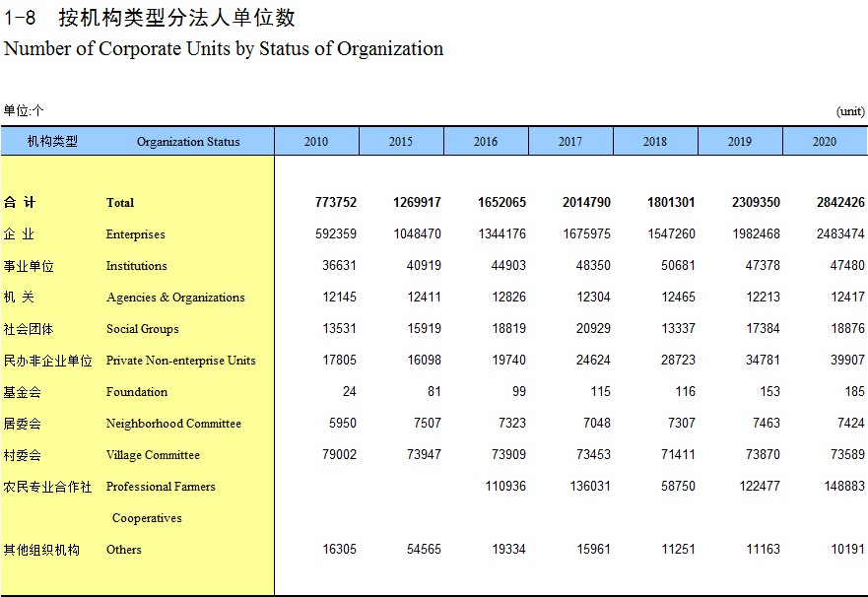Select Farmers Cooperatives value 110936
The height and width of the screenshot is (597, 868).
pyautogui.click(x=505, y=487)
